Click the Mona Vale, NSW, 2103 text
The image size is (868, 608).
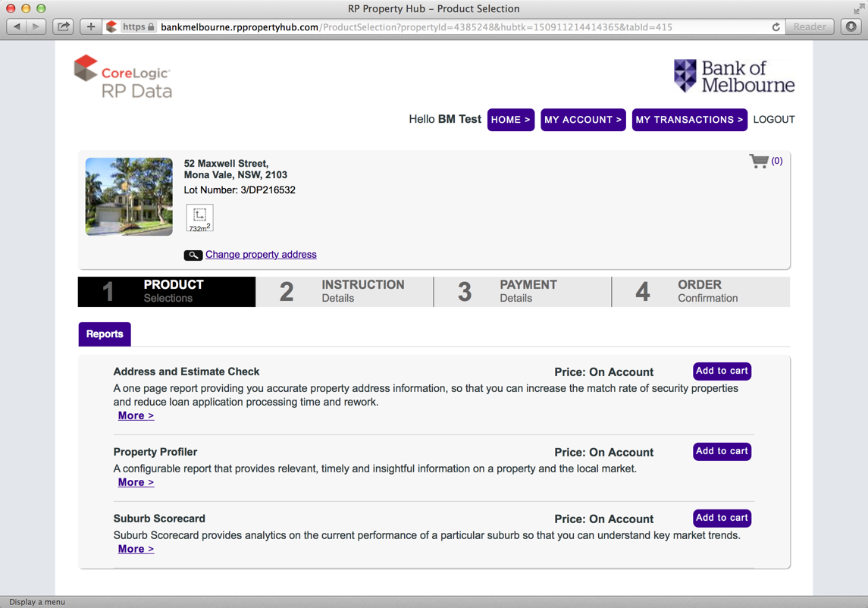point(235,175)
